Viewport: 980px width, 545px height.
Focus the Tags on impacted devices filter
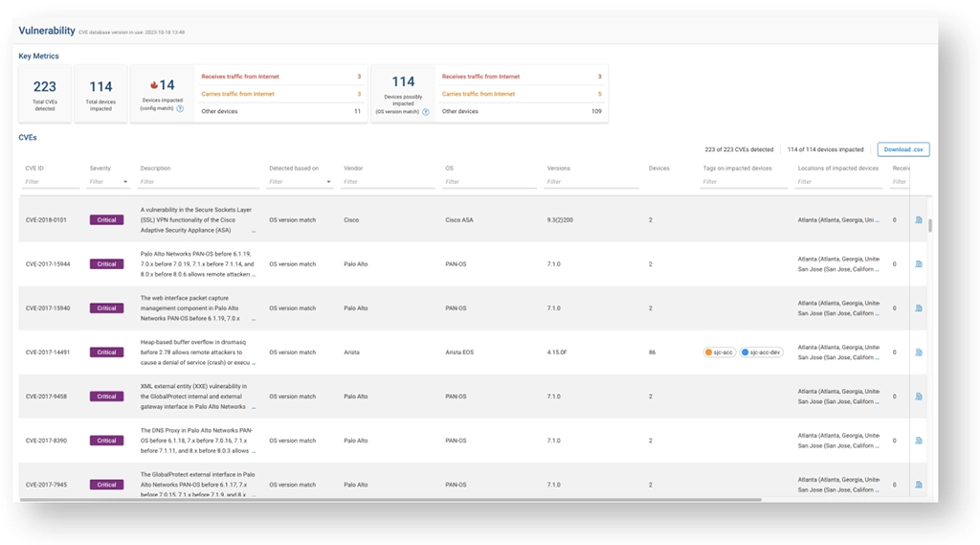744,182
